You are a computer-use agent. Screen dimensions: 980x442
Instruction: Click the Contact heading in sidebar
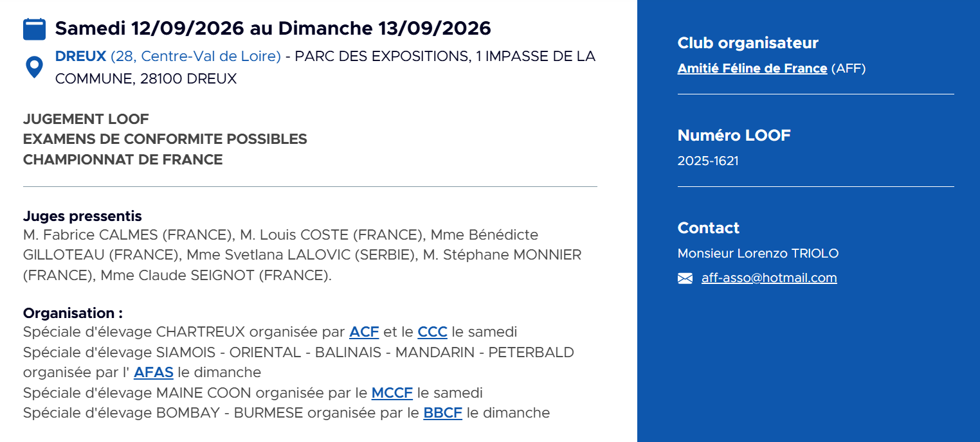click(x=709, y=228)
